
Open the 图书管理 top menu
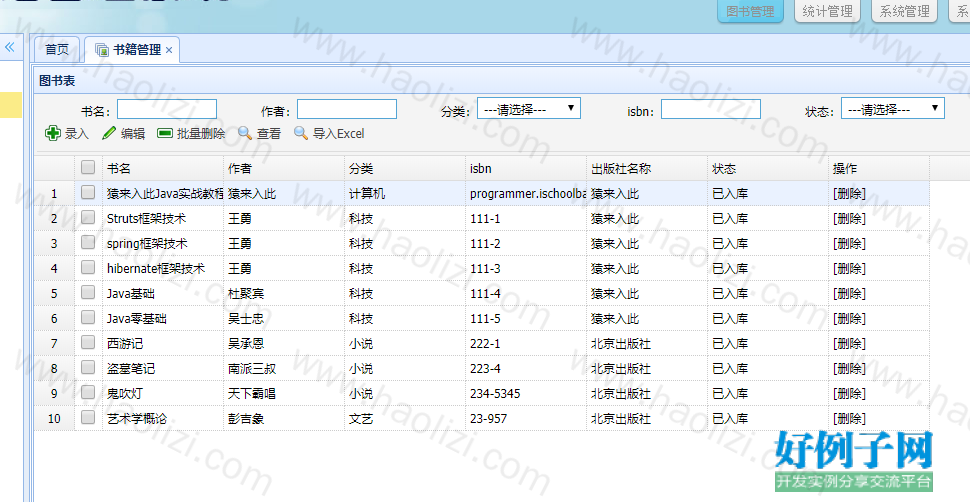(750, 11)
